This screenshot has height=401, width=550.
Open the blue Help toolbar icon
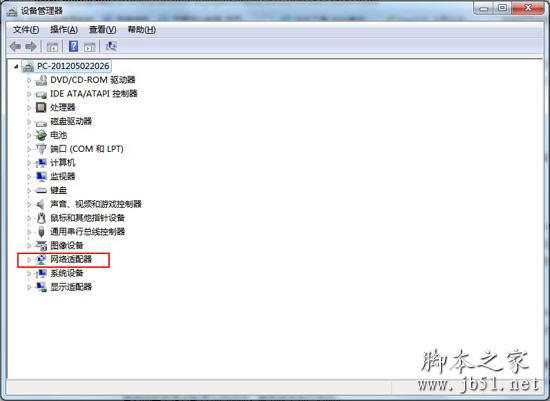pos(73,46)
